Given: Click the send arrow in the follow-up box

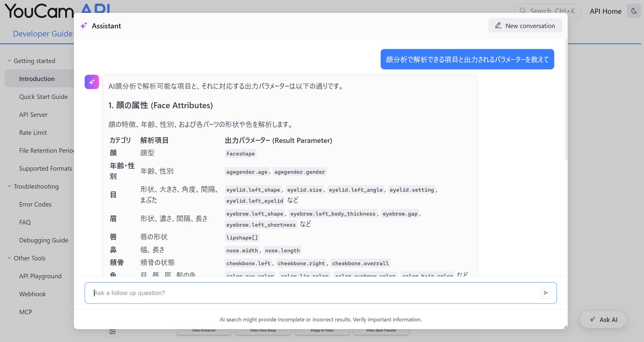Looking at the screenshot, I should 546,293.
